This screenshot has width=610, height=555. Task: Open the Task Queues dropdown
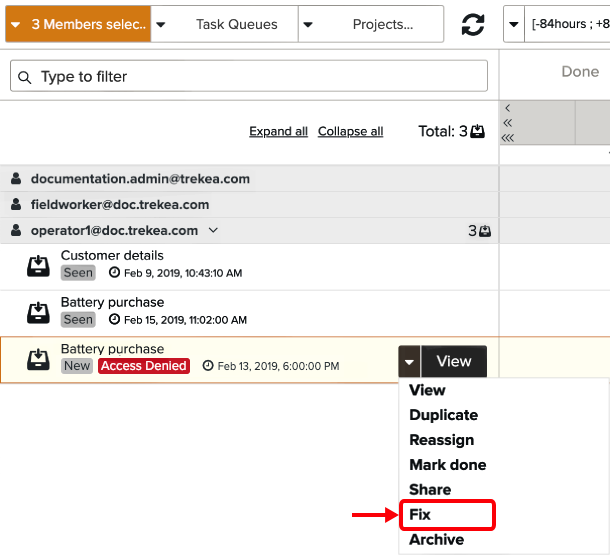[x=224, y=24]
